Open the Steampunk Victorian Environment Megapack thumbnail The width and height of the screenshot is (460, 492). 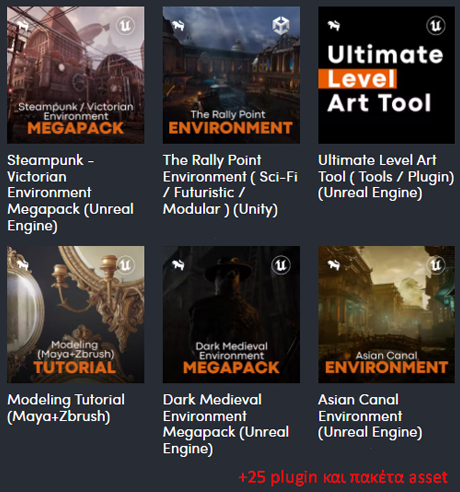tap(76, 75)
